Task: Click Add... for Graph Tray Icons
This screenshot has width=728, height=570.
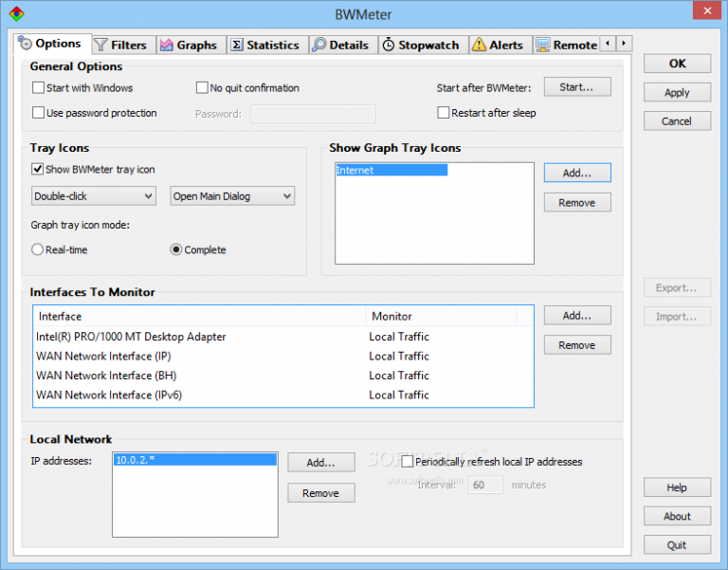Action: (x=577, y=173)
